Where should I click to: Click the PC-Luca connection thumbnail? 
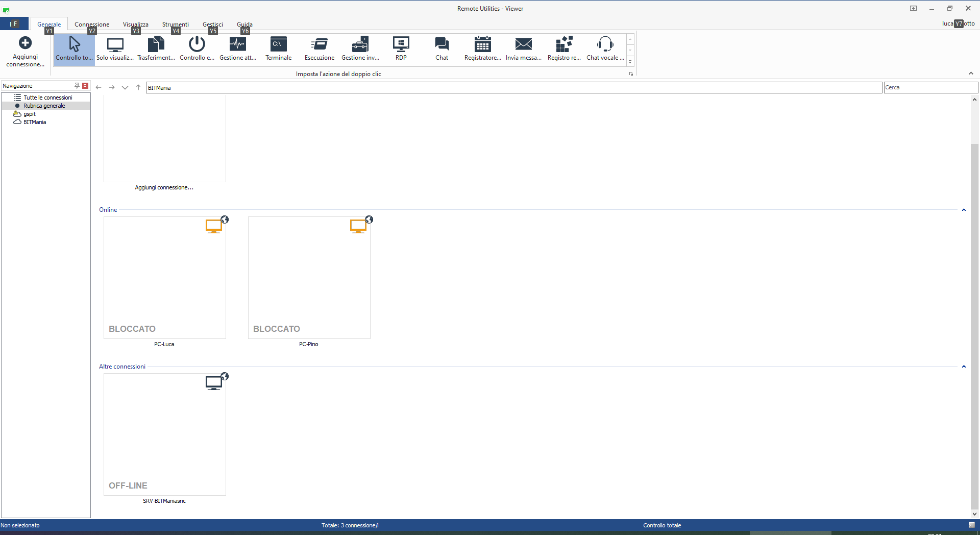pyautogui.click(x=164, y=278)
